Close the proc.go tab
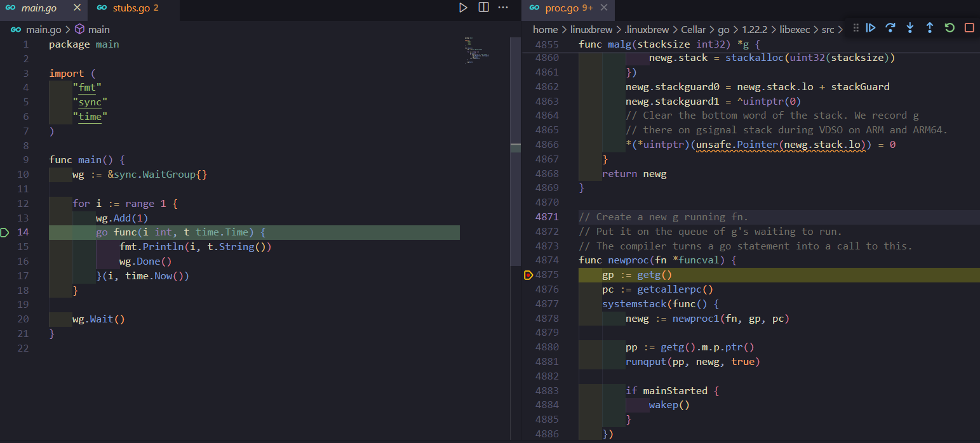The height and width of the screenshot is (443, 980). click(604, 8)
